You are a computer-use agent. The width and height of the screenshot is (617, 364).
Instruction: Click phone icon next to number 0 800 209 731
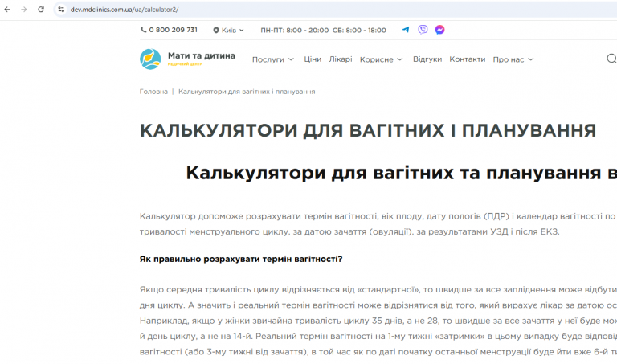point(143,30)
